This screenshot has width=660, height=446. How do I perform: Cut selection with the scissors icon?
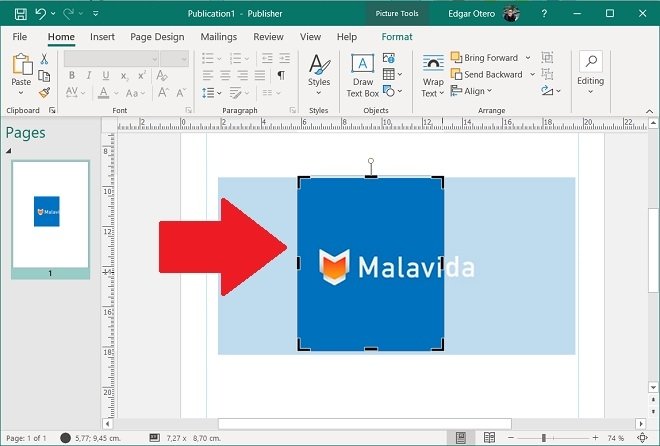point(44,59)
